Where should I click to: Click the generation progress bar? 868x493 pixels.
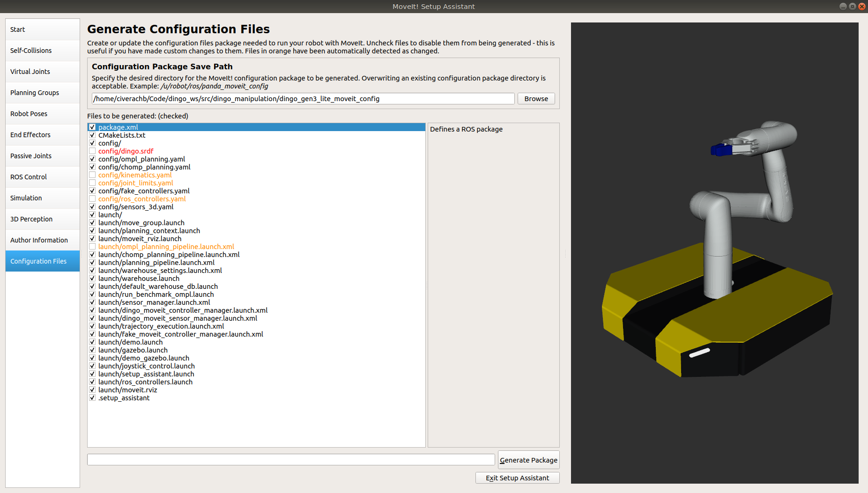tap(291, 460)
